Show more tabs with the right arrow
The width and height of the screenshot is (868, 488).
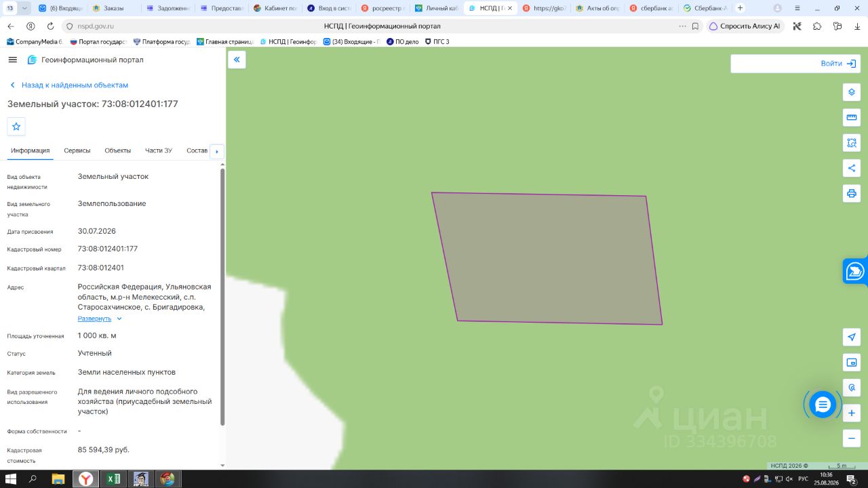217,151
